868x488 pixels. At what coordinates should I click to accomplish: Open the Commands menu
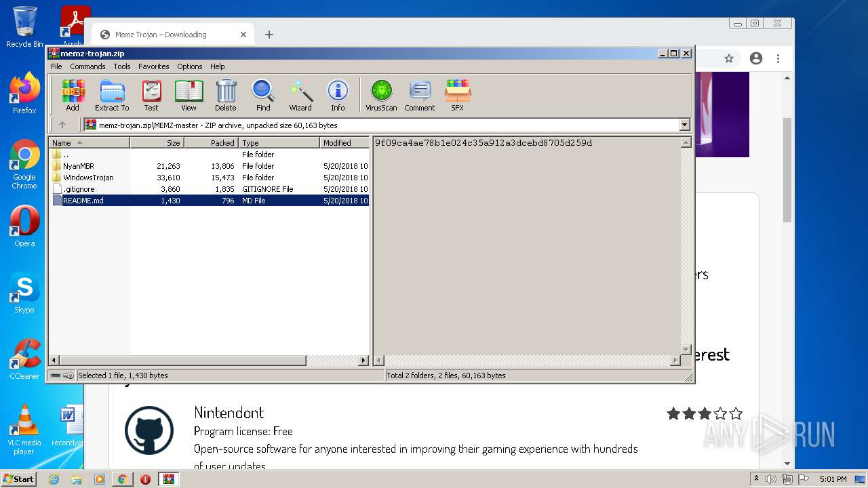pos(87,66)
